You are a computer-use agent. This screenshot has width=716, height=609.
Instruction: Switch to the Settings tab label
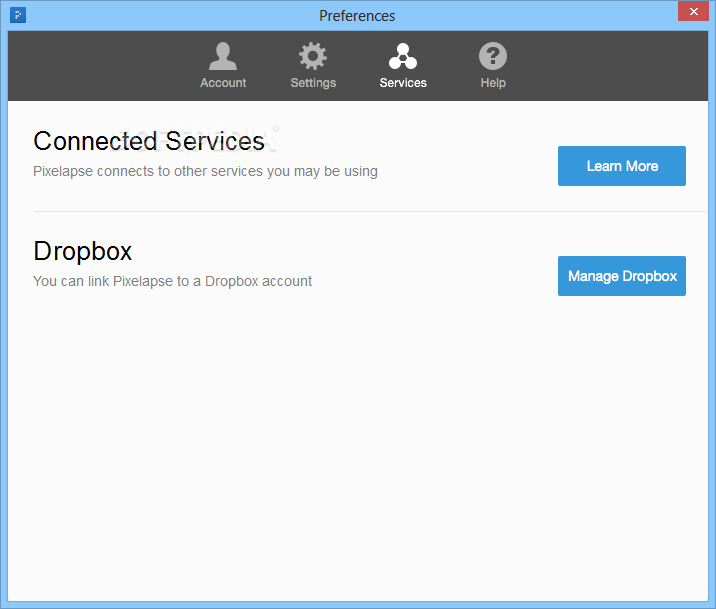tap(313, 83)
